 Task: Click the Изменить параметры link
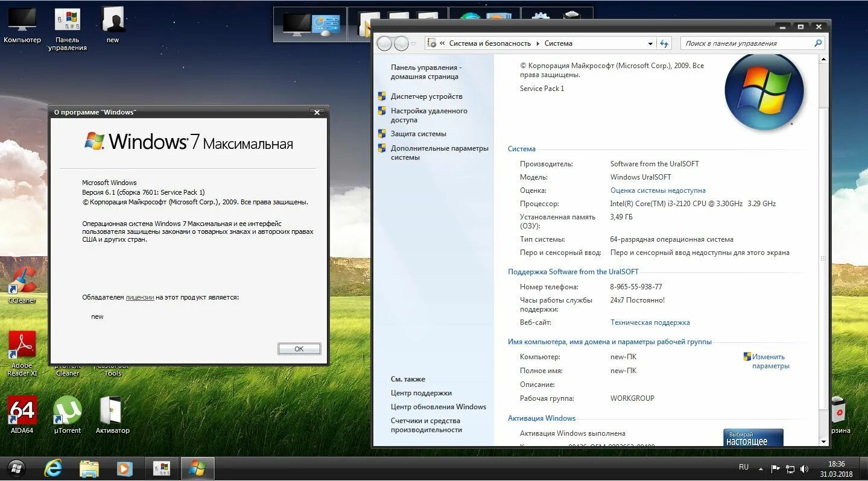pyautogui.click(x=768, y=360)
